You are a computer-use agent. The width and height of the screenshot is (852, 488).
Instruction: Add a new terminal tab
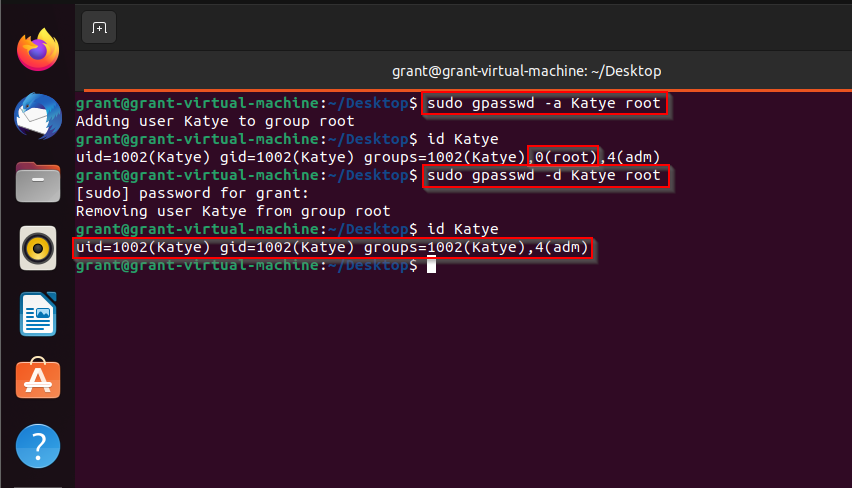[x=99, y=27]
